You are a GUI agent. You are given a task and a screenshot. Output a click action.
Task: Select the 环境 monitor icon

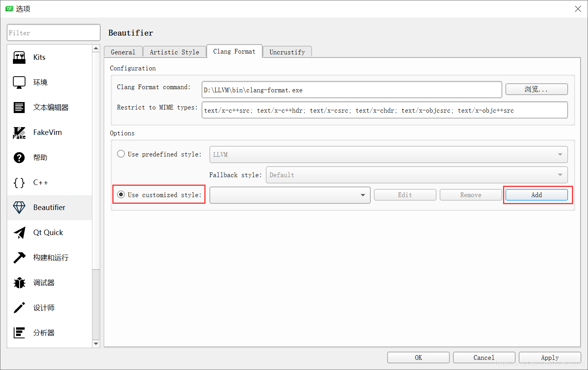(19, 83)
